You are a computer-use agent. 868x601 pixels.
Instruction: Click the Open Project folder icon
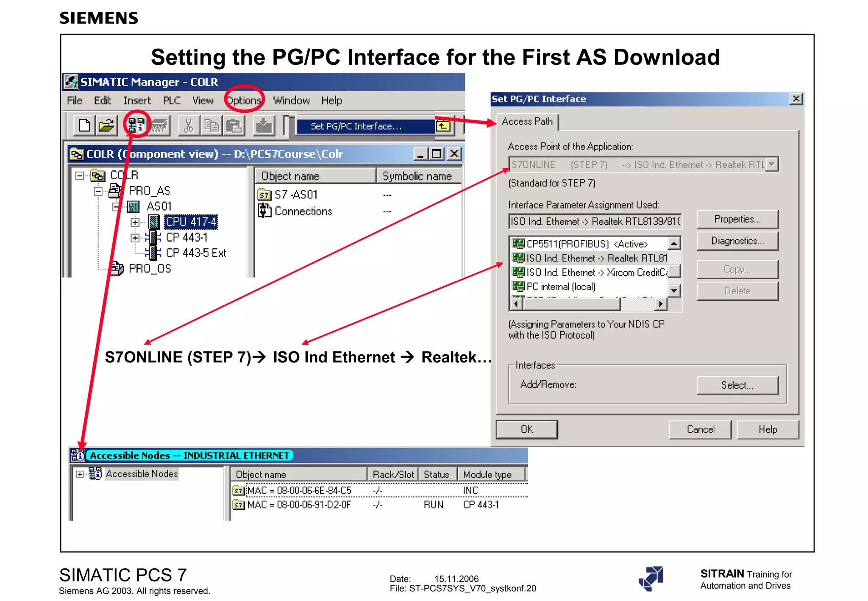pyautogui.click(x=106, y=125)
